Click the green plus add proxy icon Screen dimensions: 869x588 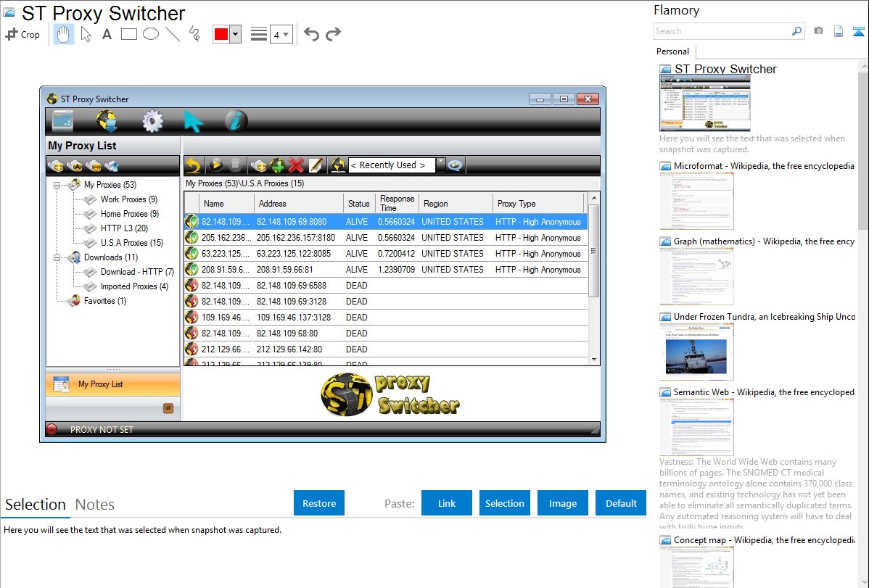click(277, 165)
